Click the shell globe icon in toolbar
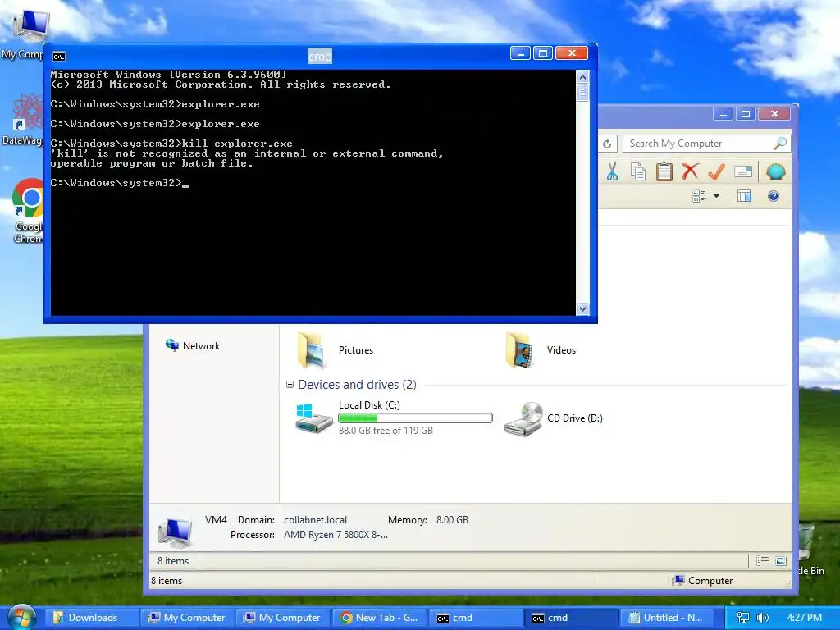This screenshot has height=630, width=840. 775,172
